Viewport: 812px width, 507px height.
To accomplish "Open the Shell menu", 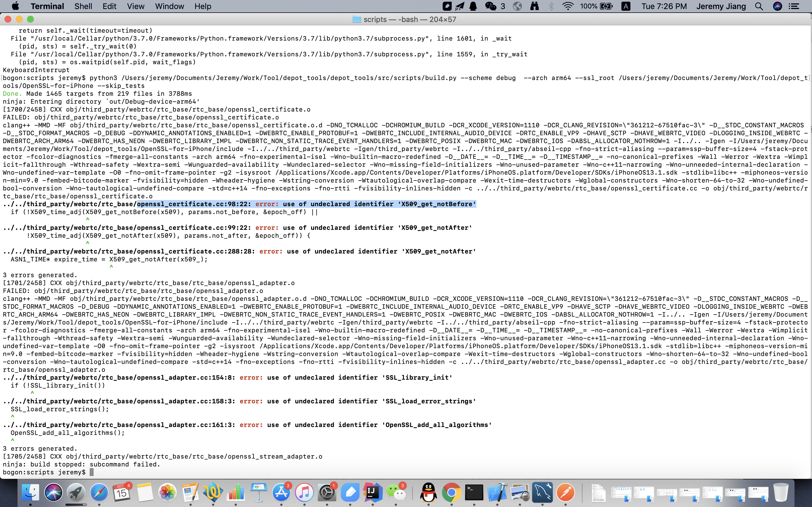I will click(x=83, y=6).
